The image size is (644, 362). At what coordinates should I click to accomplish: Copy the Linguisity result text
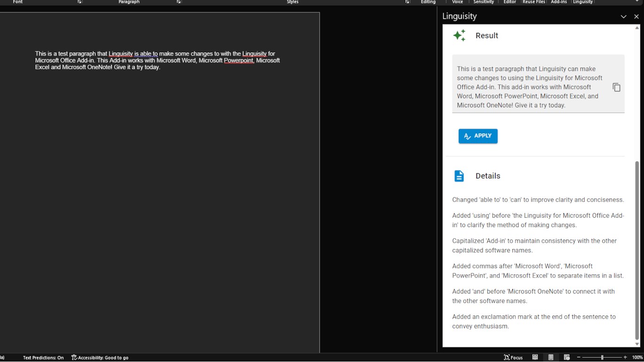tap(616, 87)
